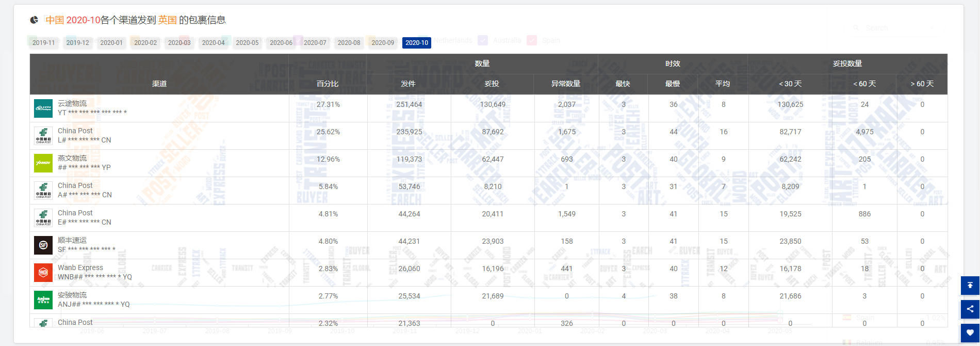
Task: Click the 平均 column header
Action: tap(723, 84)
